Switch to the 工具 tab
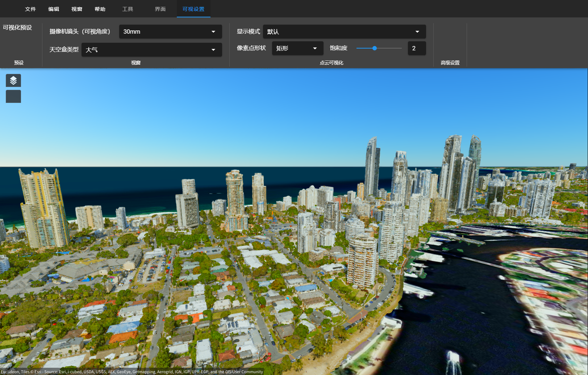 coord(128,9)
